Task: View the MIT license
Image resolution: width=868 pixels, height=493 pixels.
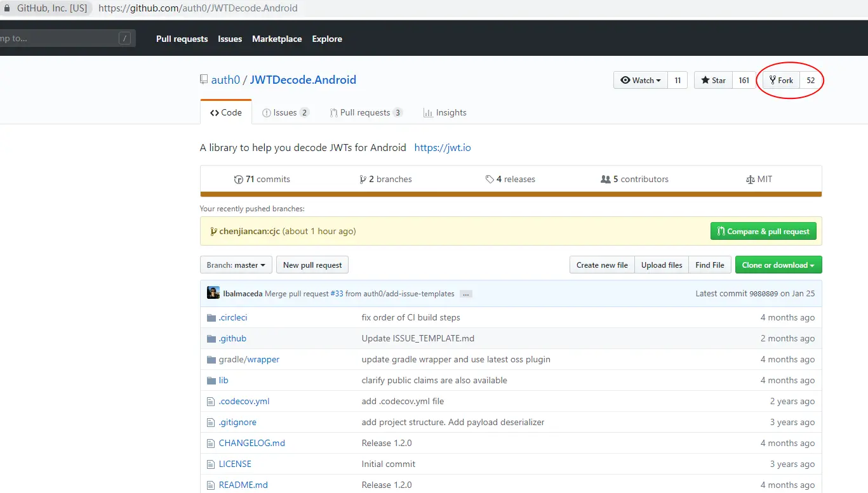Action: [759, 180]
